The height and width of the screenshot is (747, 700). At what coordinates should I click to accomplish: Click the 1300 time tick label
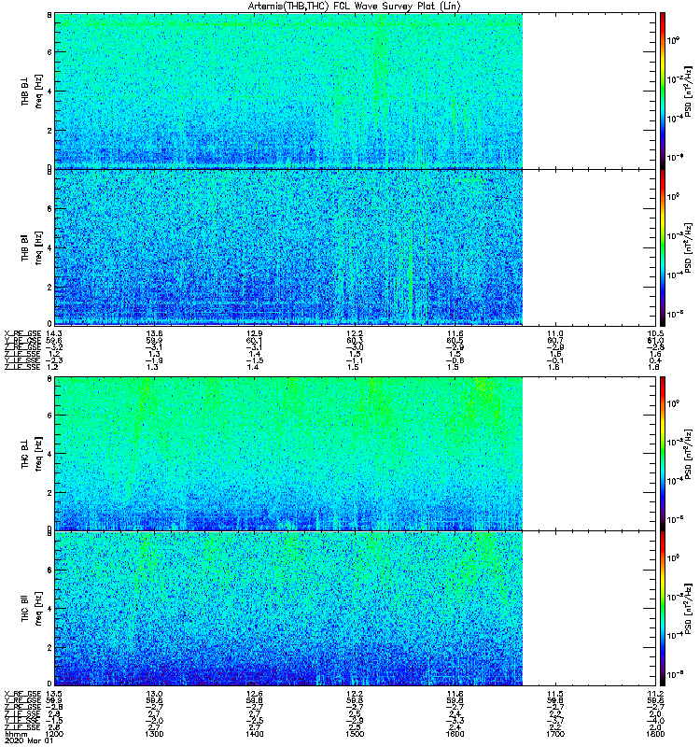[x=154, y=734]
